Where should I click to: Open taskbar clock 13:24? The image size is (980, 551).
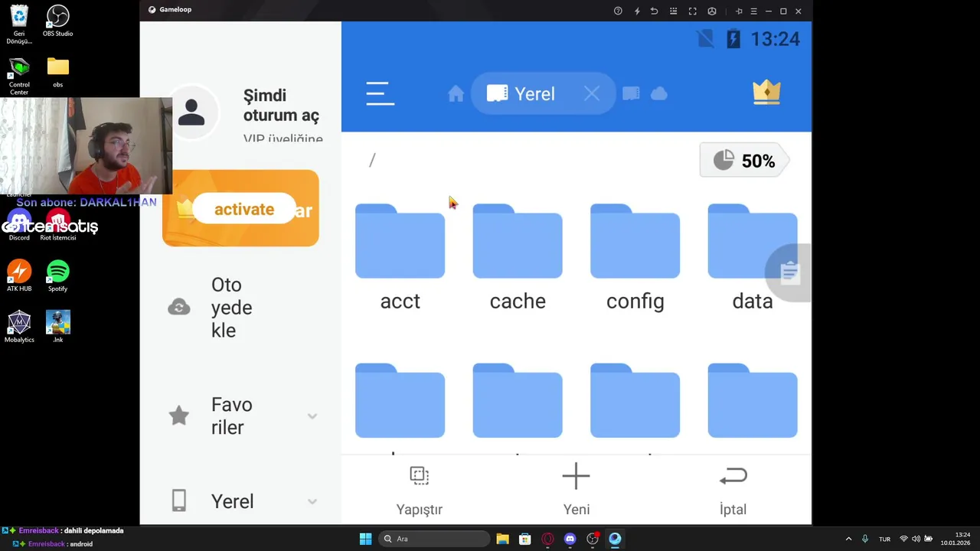(956, 539)
